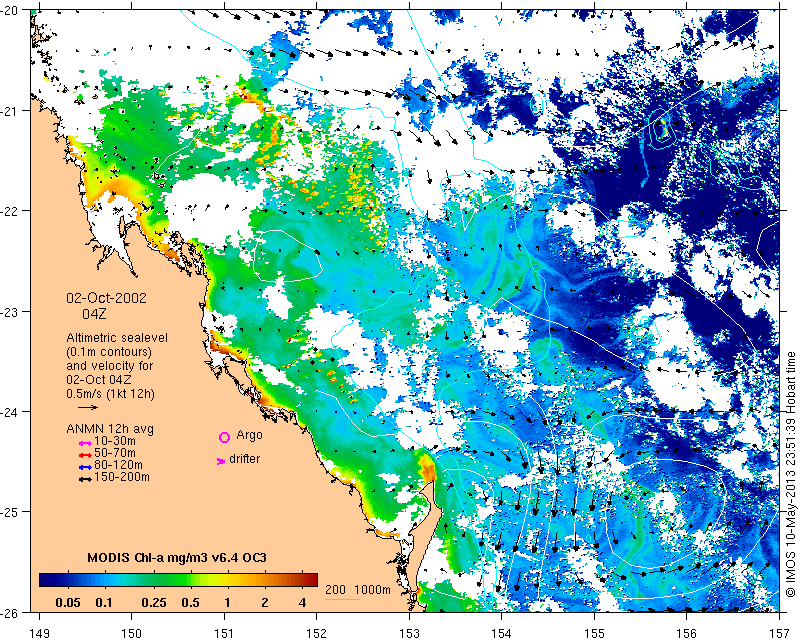Click the longitude axis label 156
The width and height of the screenshot is (800, 640).
pos(687,634)
